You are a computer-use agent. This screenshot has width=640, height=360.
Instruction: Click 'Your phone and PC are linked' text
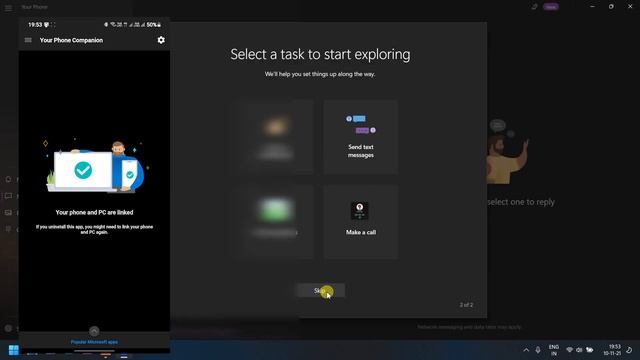[94, 212]
